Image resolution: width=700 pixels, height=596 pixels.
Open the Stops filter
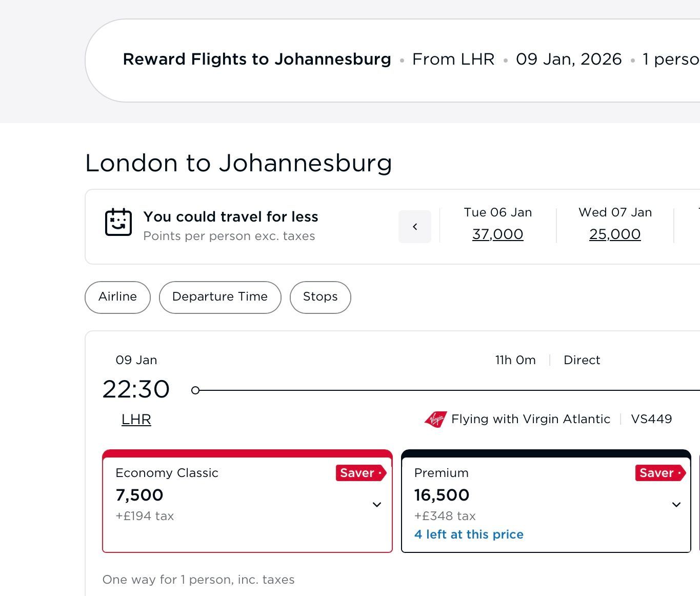[x=320, y=297]
